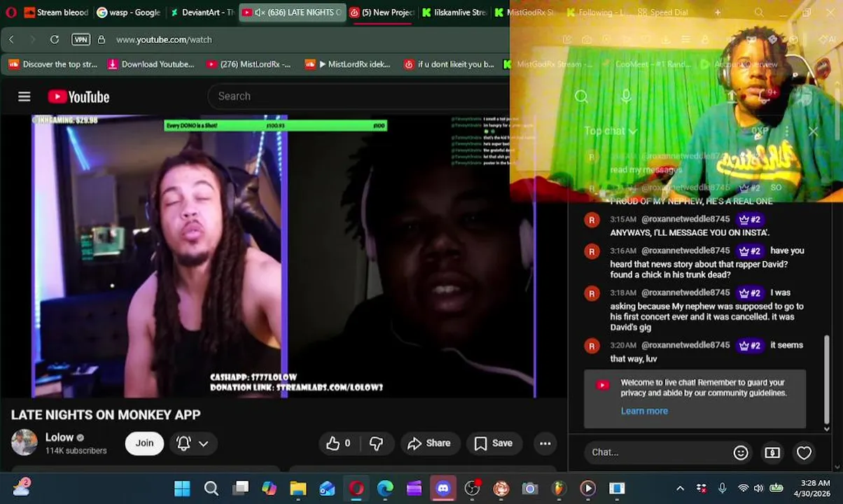843x504 pixels.
Task: Send a heart reaction in chat
Action: click(804, 452)
